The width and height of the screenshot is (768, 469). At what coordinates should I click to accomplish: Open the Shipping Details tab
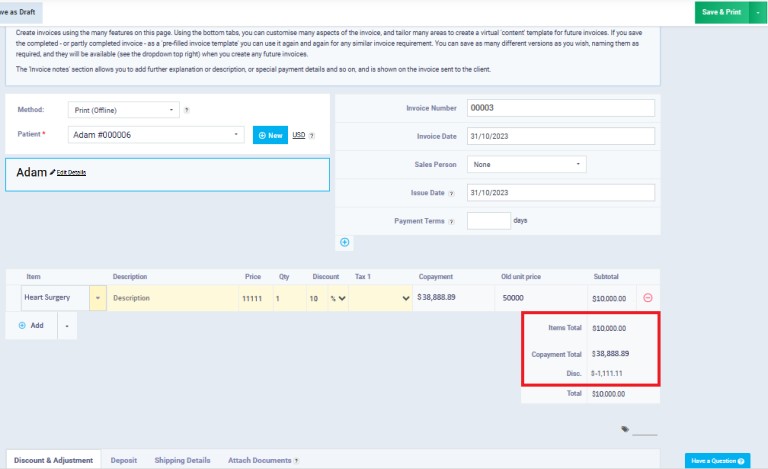tap(182, 461)
